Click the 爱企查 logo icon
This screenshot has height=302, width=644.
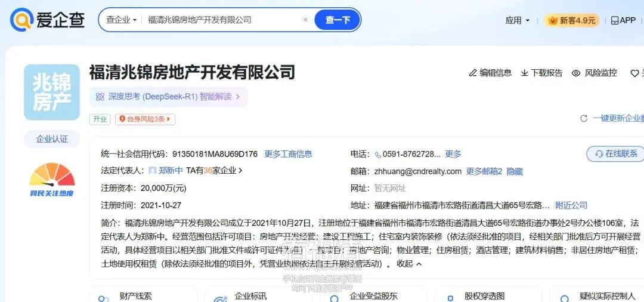(x=20, y=20)
